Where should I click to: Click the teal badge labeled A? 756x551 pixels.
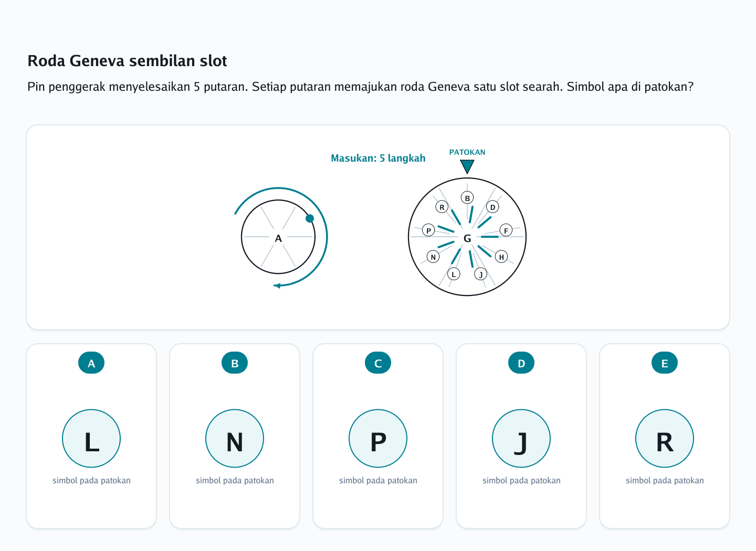click(x=91, y=363)
